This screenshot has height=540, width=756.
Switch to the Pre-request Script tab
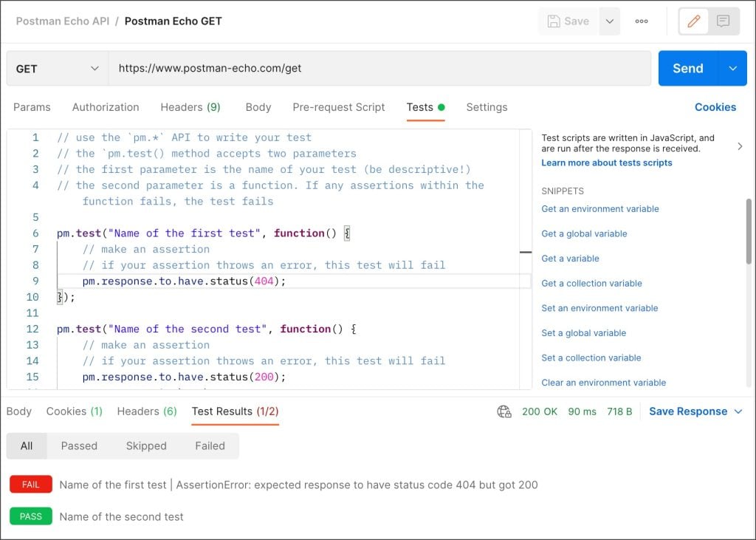tap(339, 107)
